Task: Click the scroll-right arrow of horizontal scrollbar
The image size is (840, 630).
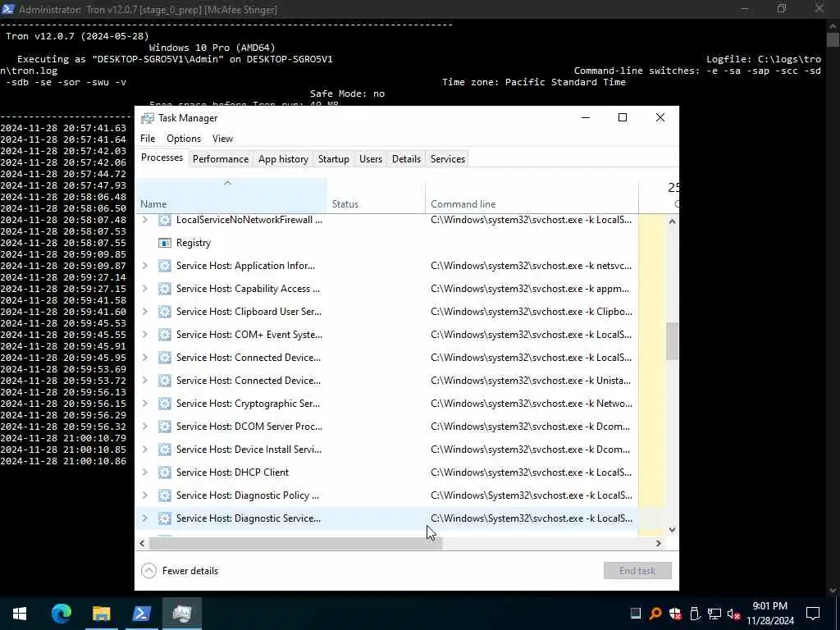Action: 659,544
